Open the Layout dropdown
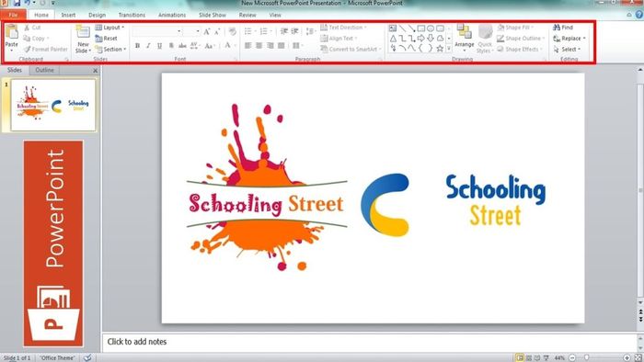Screen dimensions: 644x362 tap(109, 28)
